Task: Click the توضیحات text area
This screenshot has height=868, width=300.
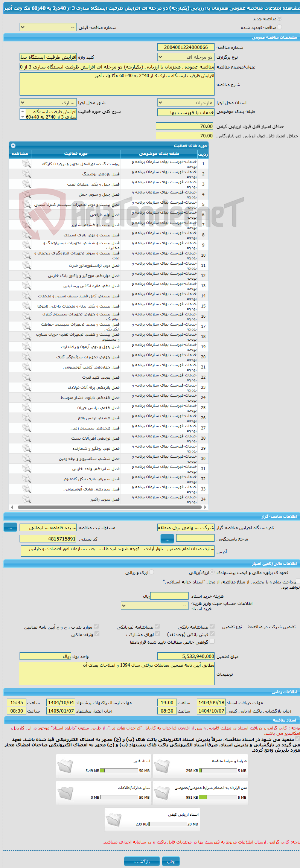Action: [117, 673]
